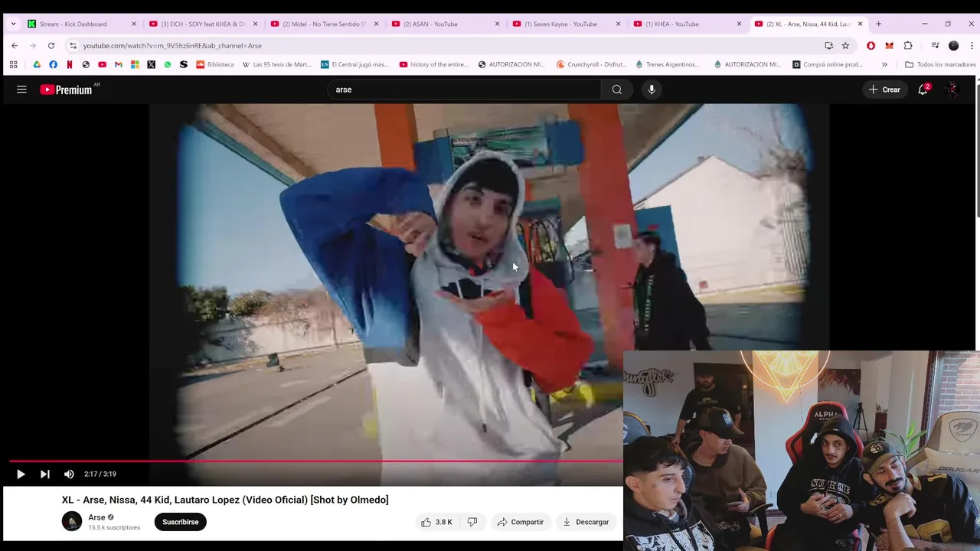Screen dimensions: 980x551
Task: Open the Chrome three-dot menu
Action: [972, 46]
